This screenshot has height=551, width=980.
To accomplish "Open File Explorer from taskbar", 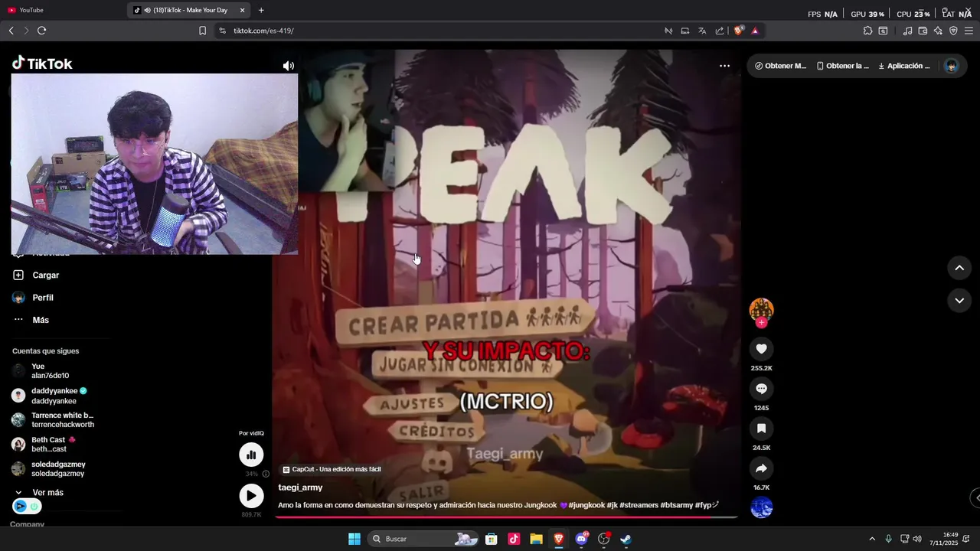I will [x=536, y=539].
